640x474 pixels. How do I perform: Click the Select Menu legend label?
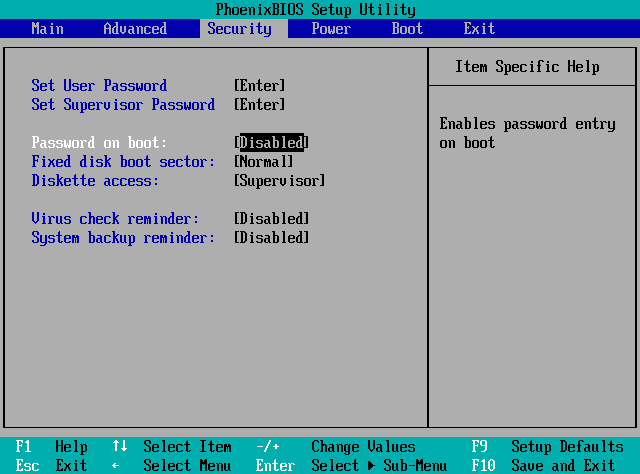[x=187, y=466]
